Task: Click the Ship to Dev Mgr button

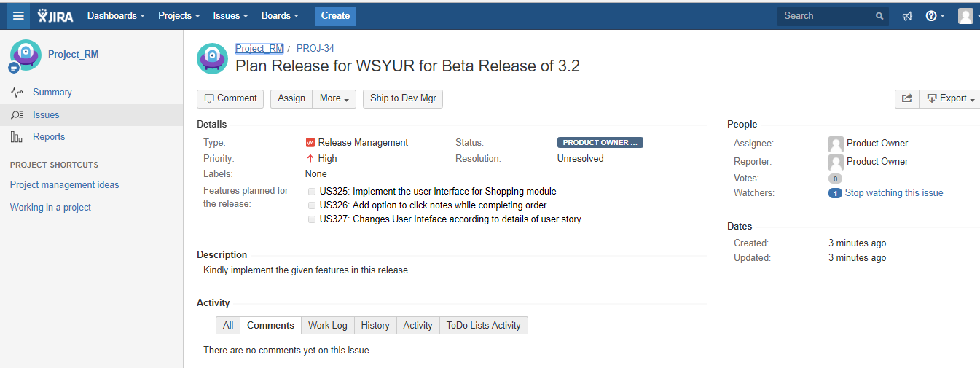Action: pos(403,98)
